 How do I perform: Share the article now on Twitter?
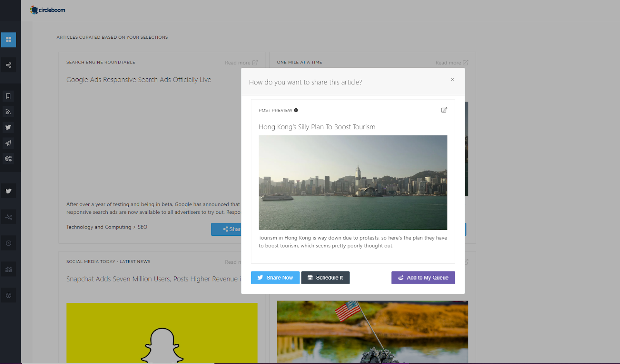[x=275, y=278]
